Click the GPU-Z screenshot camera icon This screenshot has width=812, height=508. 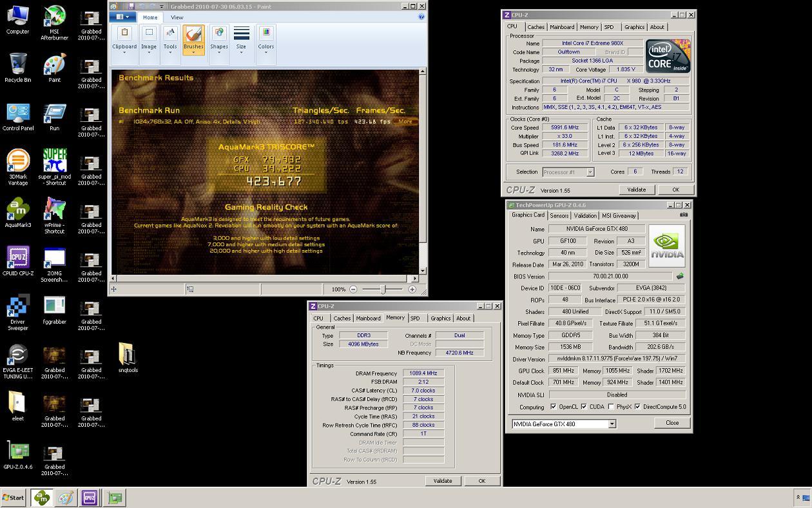pyautogui.click(x=684, y=215)
